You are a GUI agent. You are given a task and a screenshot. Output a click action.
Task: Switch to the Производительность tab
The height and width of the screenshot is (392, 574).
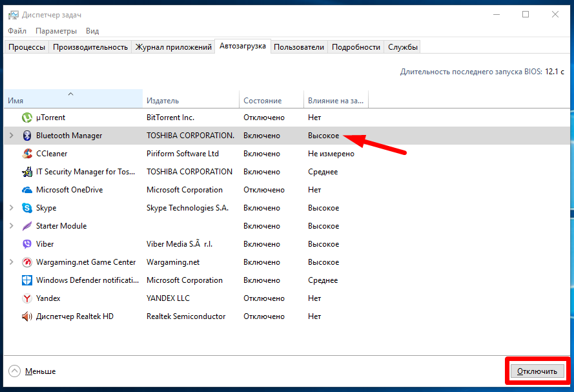coord(90,47)
